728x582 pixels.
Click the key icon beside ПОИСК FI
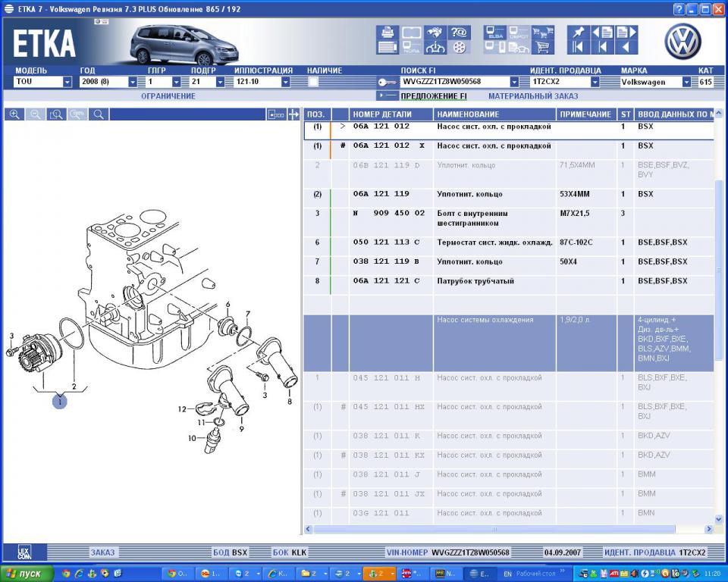[x=387, y=82]
